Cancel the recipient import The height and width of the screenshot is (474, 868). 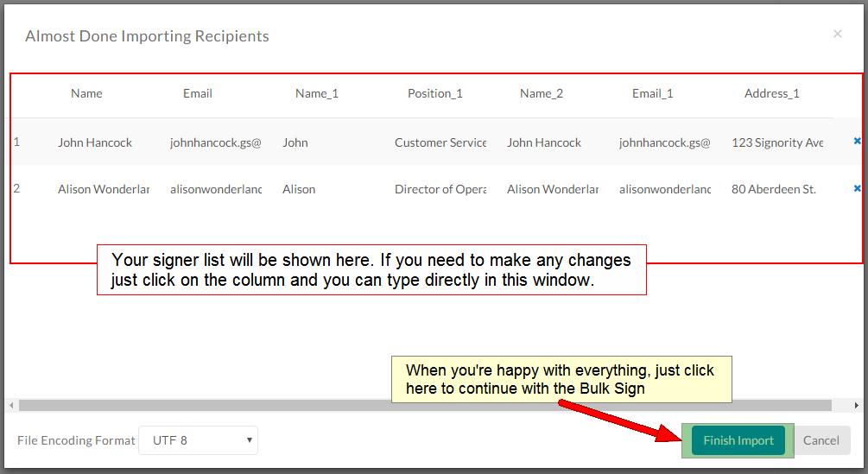(x=821, y=440)
